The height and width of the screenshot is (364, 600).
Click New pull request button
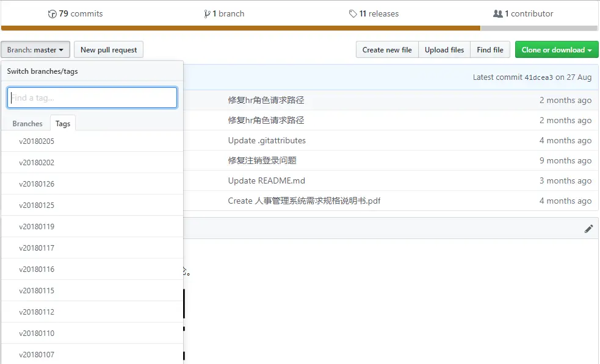coord(109,50)
